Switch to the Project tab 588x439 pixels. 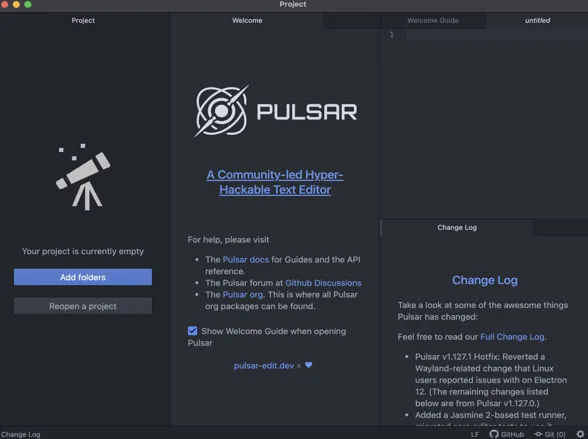(83, 20)
